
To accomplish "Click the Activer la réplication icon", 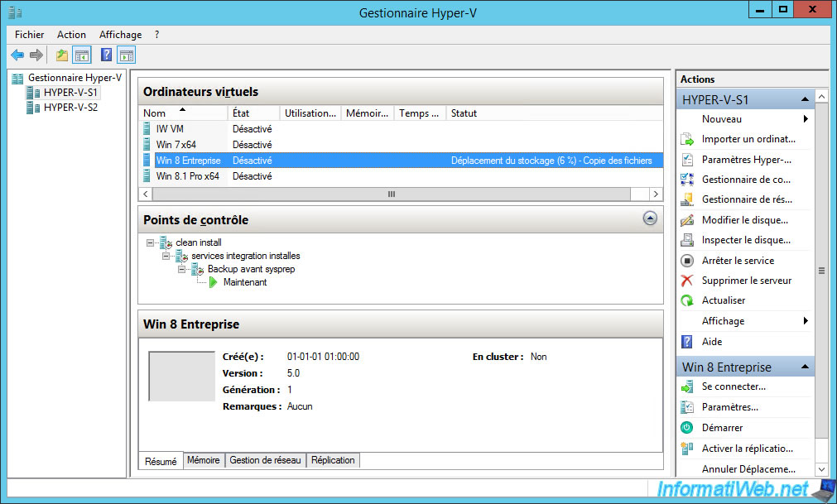I will tap(687, 449).
